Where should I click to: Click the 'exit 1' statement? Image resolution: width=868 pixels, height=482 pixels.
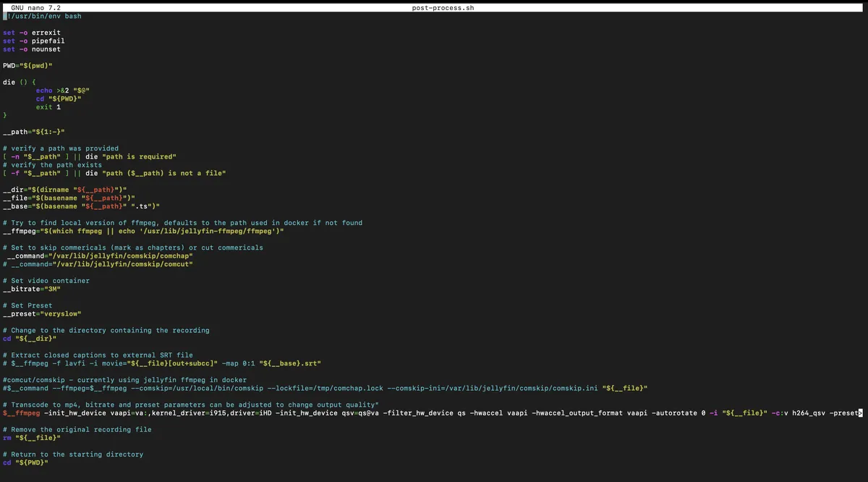coord(48,107)
